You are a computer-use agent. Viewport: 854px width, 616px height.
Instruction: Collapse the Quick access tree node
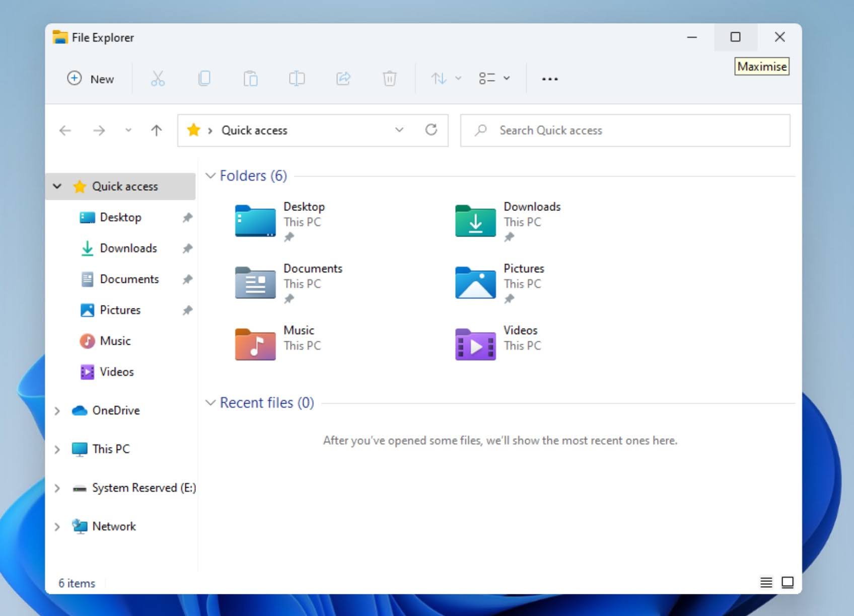pos(57,186)
